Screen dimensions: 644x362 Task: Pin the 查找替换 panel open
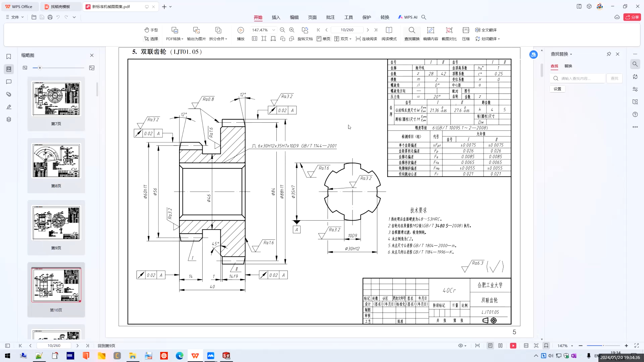(608, 54)
